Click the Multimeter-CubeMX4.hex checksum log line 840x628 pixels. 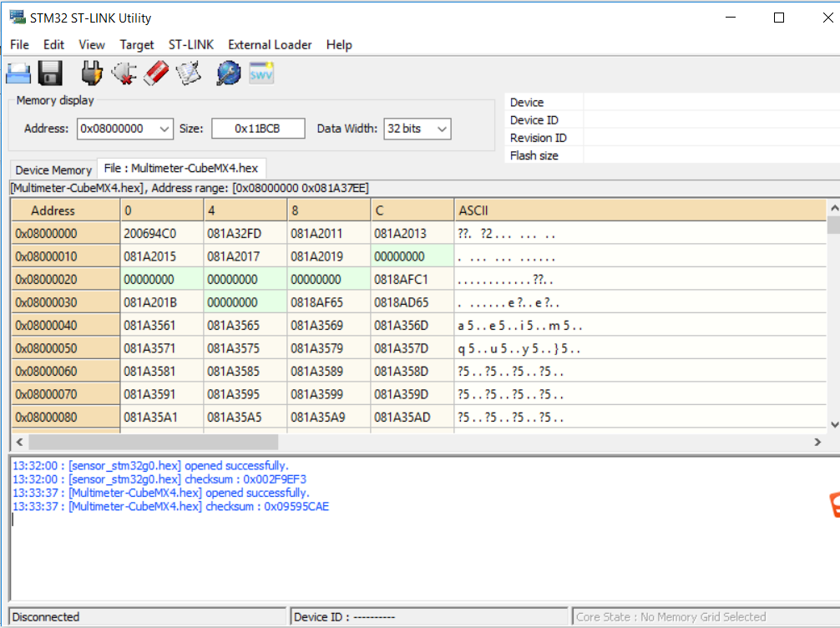[x=170, y=507]
